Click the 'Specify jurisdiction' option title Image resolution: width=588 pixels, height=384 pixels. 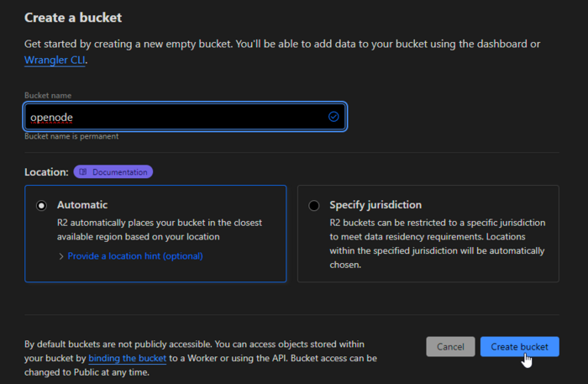(375, 204)
